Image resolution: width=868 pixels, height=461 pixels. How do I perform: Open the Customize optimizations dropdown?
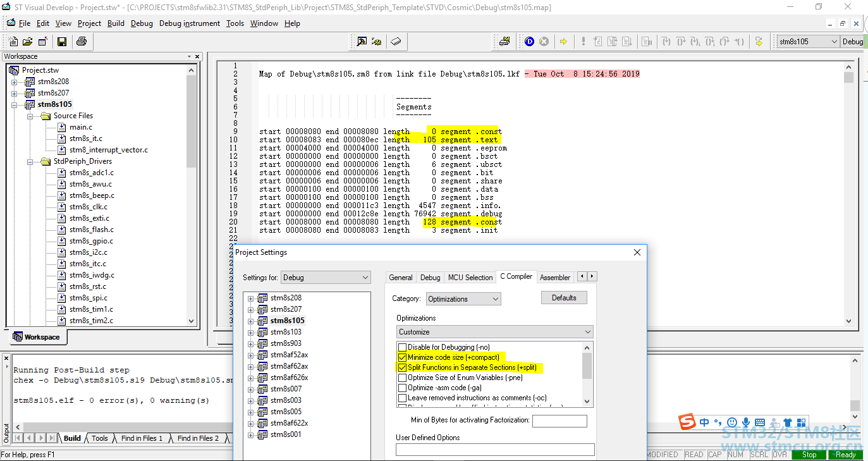pyautogui.click(x=495, y=332)
